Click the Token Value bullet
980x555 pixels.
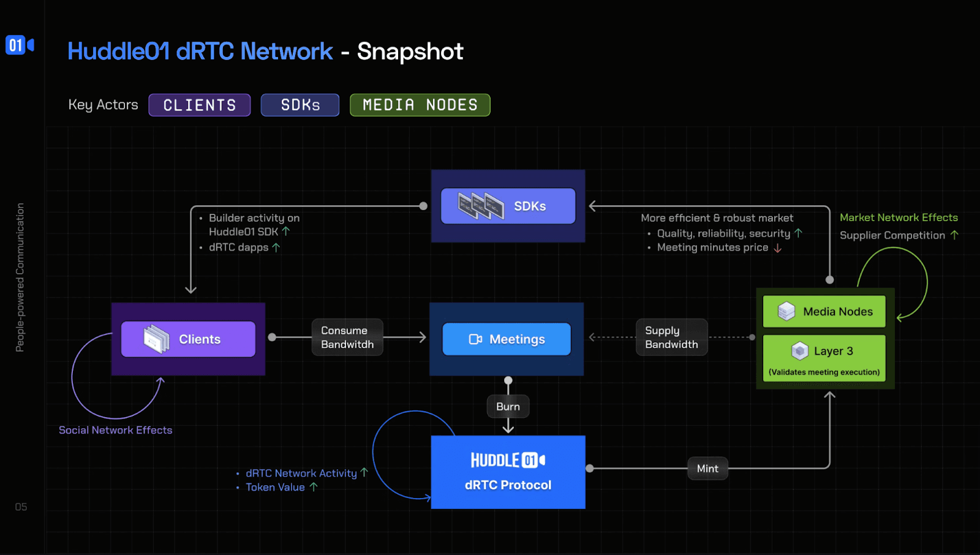(275, 487)
